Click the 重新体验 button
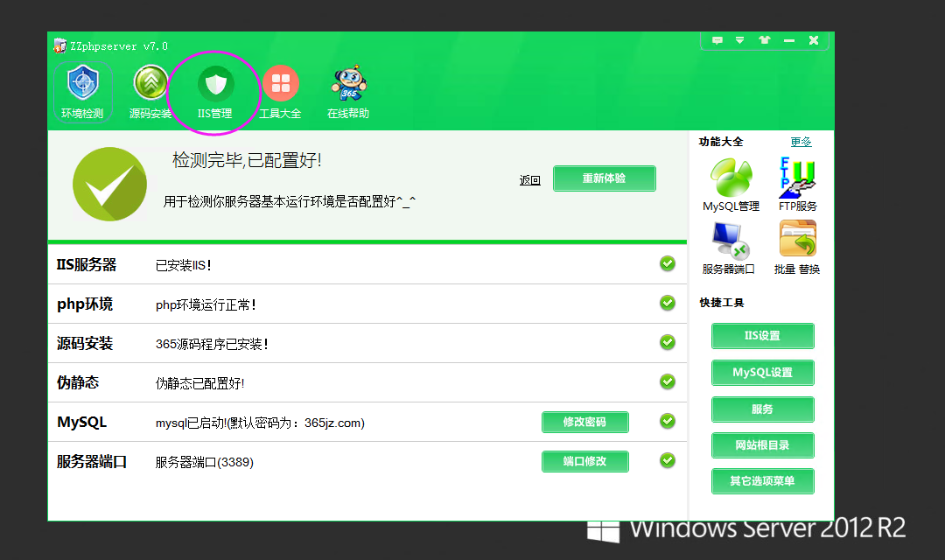This screenshot has width=945, height=560. click(605, 178)
